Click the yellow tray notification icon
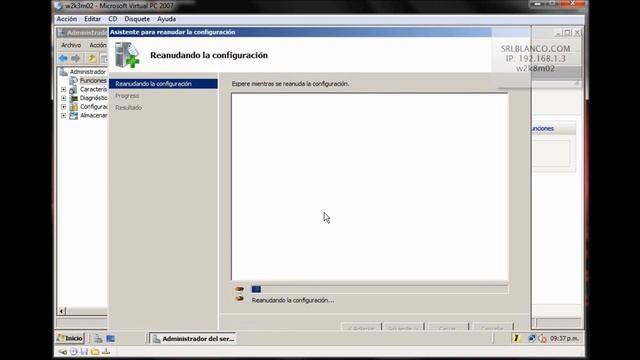 pos(516,338)
